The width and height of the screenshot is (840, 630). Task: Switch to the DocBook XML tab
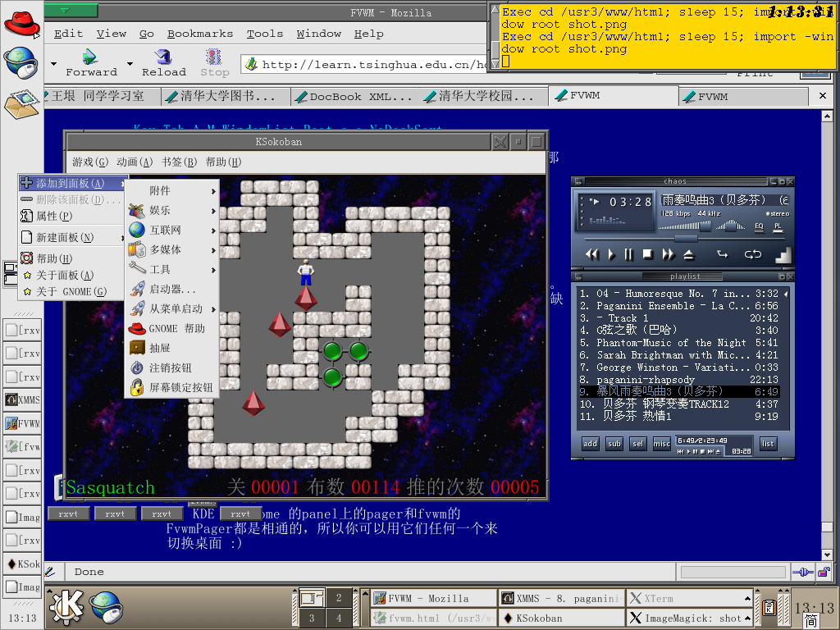point(354,97)
